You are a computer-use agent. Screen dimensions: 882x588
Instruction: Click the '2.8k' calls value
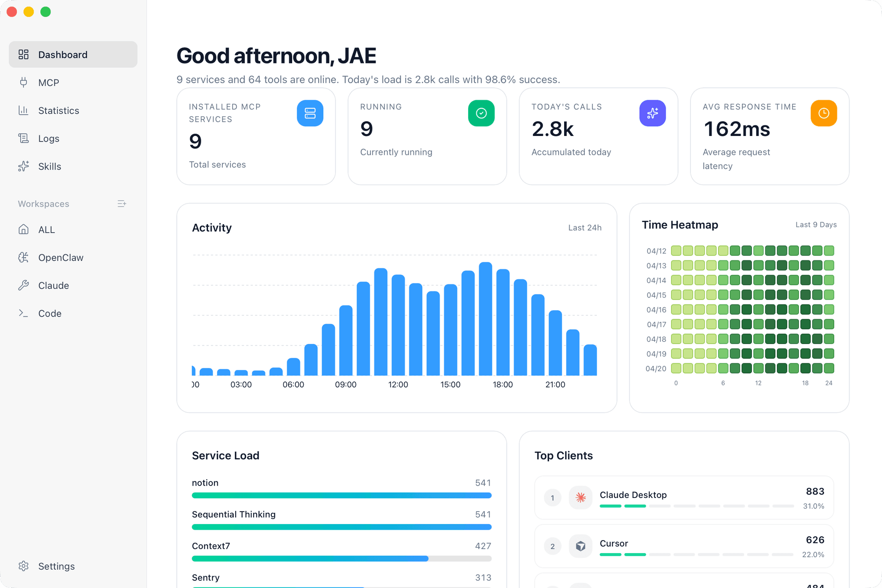[x=553, y=129]
